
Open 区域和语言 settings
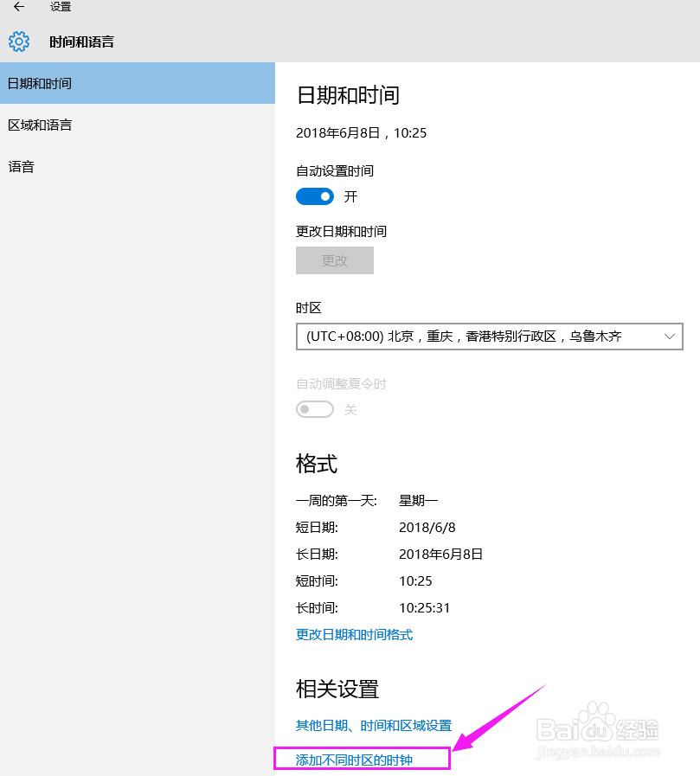(x=39, y=125)
